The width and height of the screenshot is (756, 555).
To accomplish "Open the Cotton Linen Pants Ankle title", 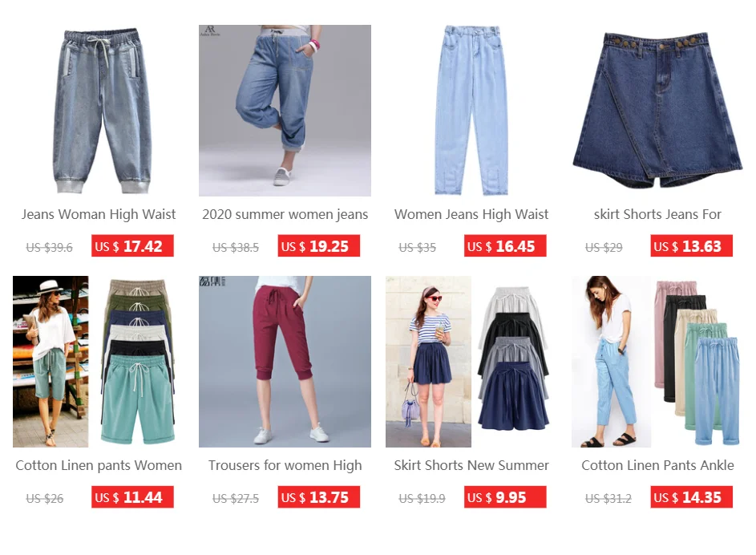I will [x=657, y=465].
